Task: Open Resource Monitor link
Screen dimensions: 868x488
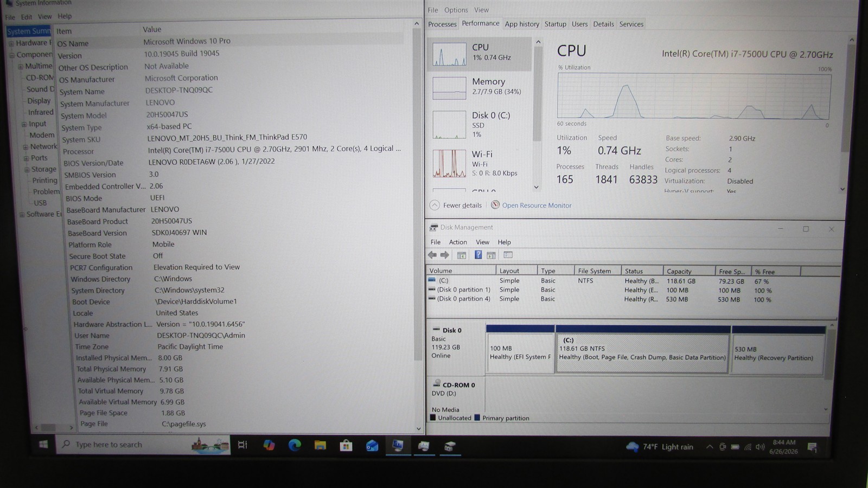Action: click(x=537, y=206)
